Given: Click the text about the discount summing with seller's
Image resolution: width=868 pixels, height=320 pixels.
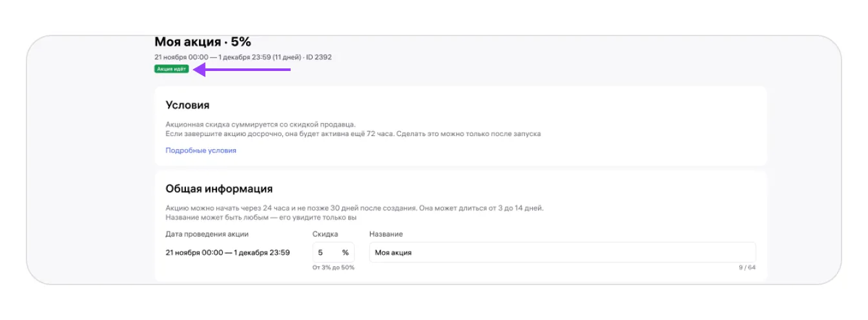Looking at the screenshot, I should pyautogui.click(x=260, y=124).
